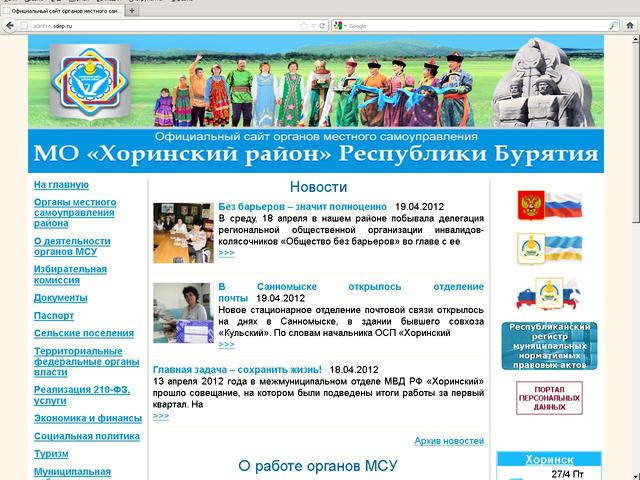Open Органы местного самоуправления района
This screenshot has width=640, height=480.
(75, 213)
